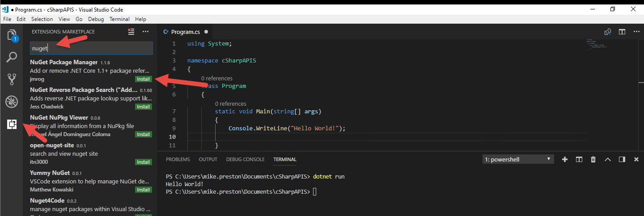Click the 'dotnet run' command in terminal
The height and width of the screenshot is (216, 644).
[x=329, y=176]
